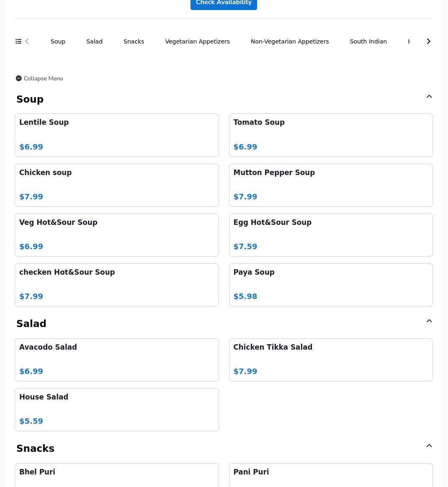Open the Non-Vegetarian Appetizers tab
The width and height of the screenshot is (448, 487).
[290, 41]
